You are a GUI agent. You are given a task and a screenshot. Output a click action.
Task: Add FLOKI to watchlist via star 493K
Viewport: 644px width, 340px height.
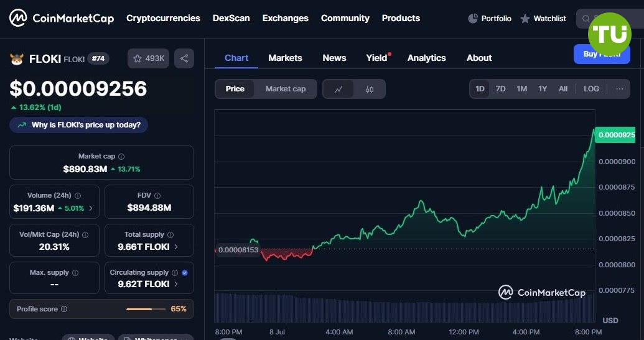click(x=148, y=58)
